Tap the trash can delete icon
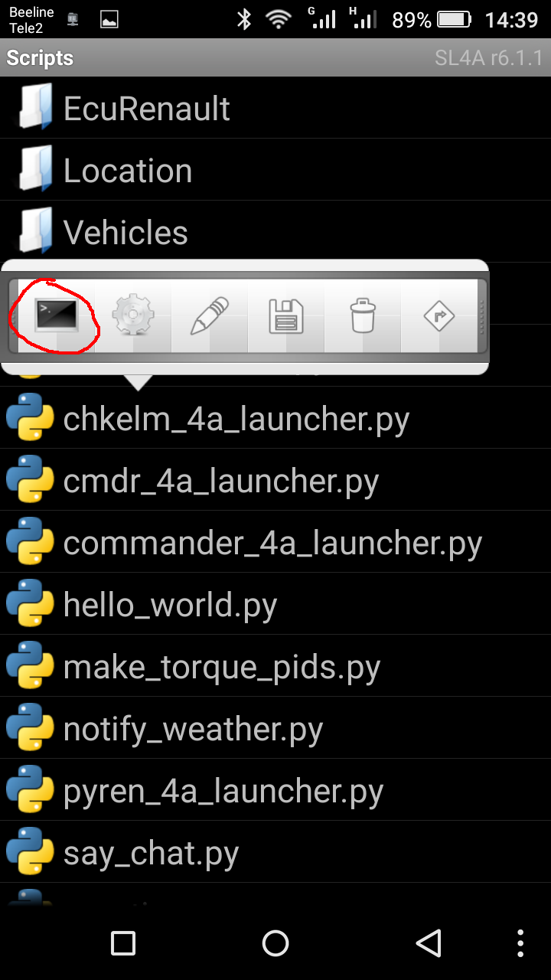The width and height of the screenshot is (551, 980). pos(363,315)
